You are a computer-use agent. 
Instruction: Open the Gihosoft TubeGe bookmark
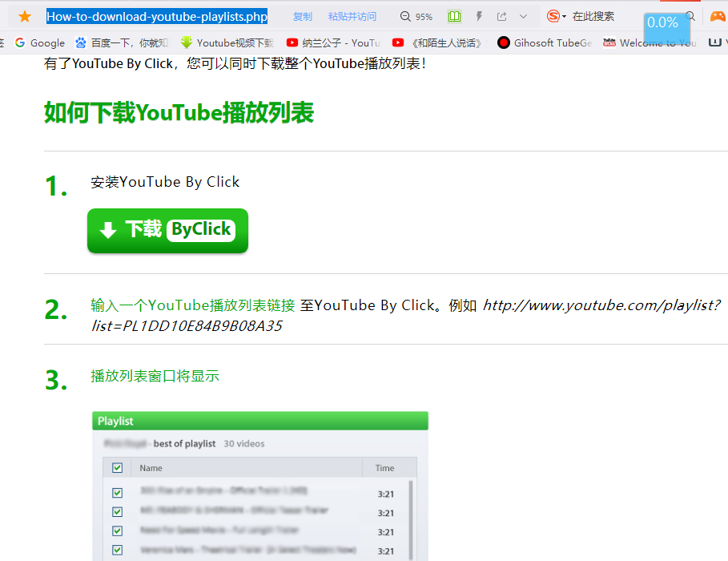pyautogui.click(x=545, y=42)
